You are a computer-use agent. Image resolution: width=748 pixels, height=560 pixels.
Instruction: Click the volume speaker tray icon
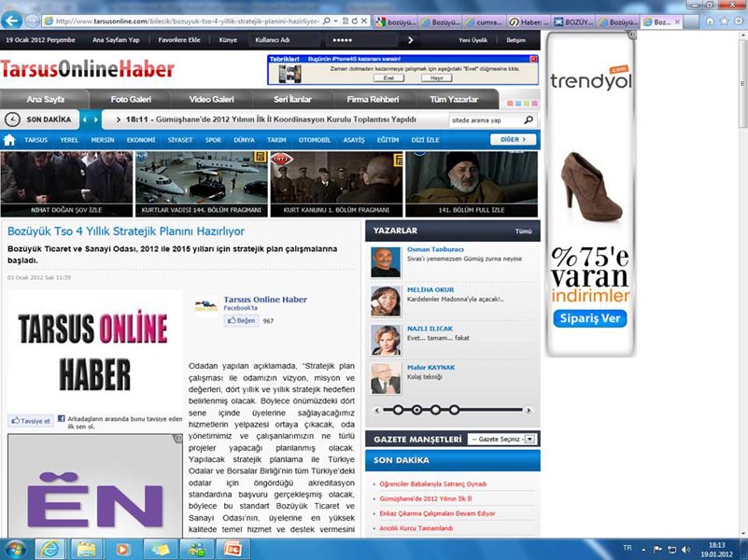tap(686, 550)
